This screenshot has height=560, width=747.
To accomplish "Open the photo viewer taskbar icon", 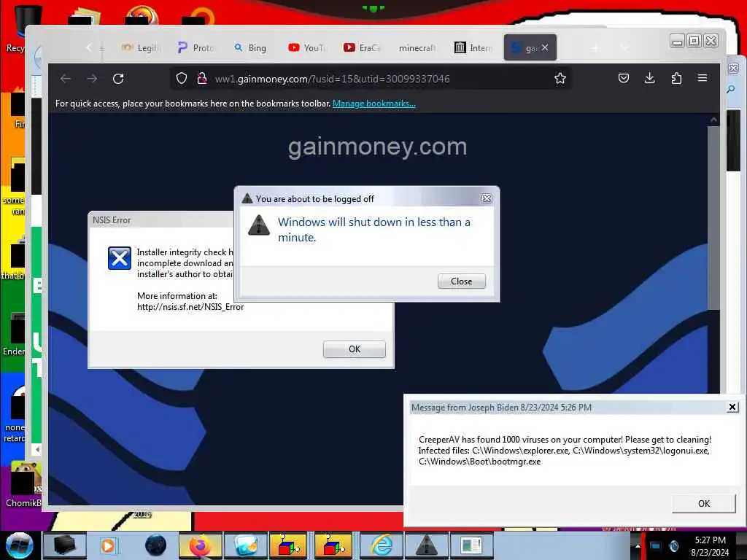I will point(246,545).
